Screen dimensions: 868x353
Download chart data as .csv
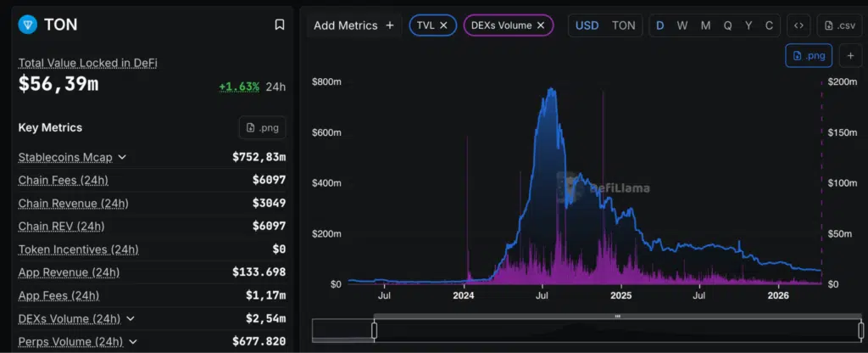coord(839,25)
